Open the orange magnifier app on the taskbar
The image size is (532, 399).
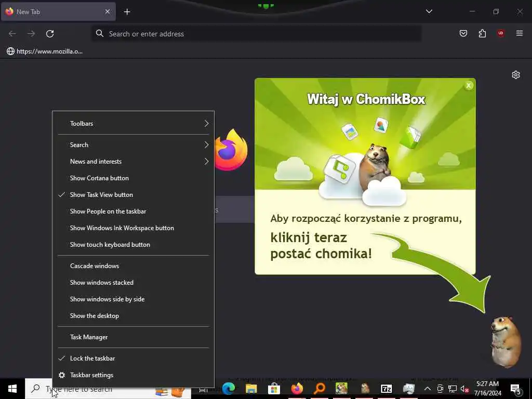tap(319, 389)
